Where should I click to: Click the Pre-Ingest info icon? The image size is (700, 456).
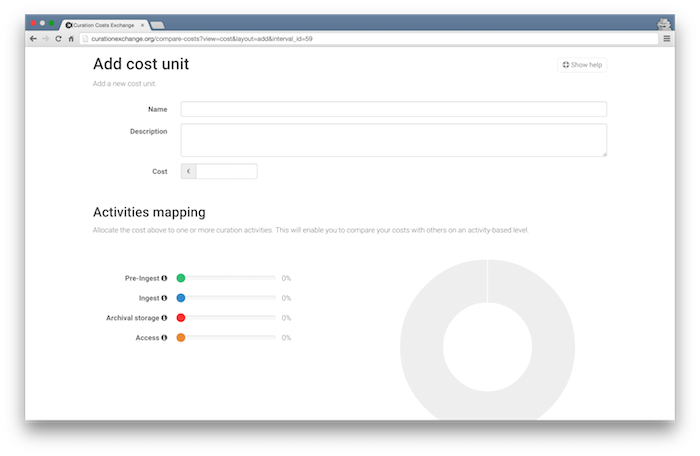click(x=164, y=278)
